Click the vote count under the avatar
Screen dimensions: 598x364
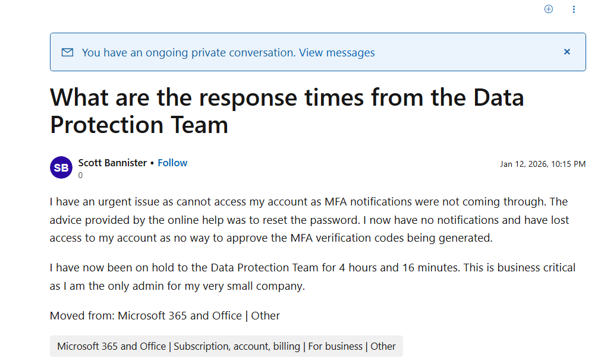click(80, 175)
